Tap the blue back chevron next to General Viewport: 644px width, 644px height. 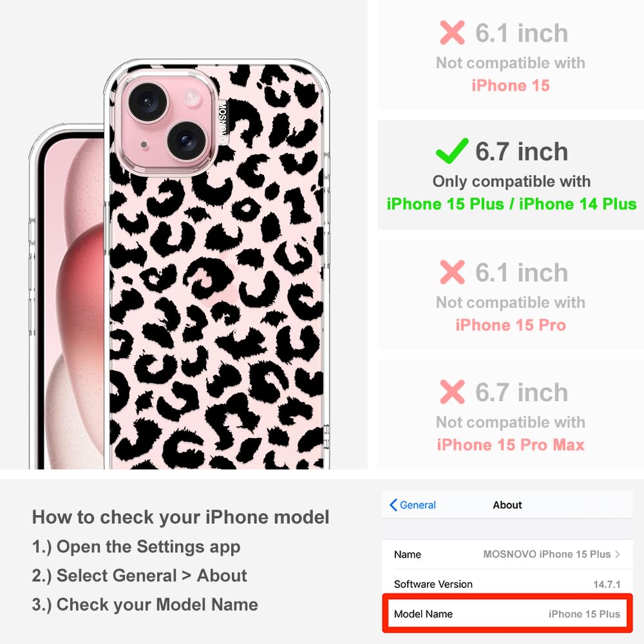(x=393, y=505)
